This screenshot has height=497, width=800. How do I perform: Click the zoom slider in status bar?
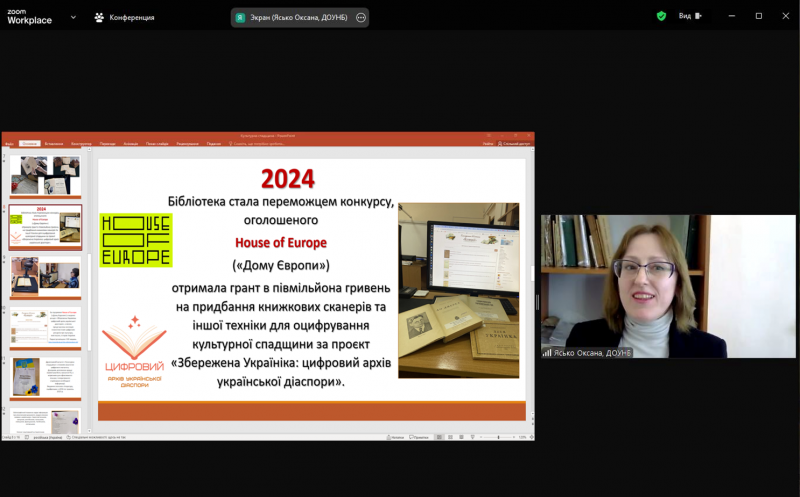pyautogui.click(x=498, y=437)
